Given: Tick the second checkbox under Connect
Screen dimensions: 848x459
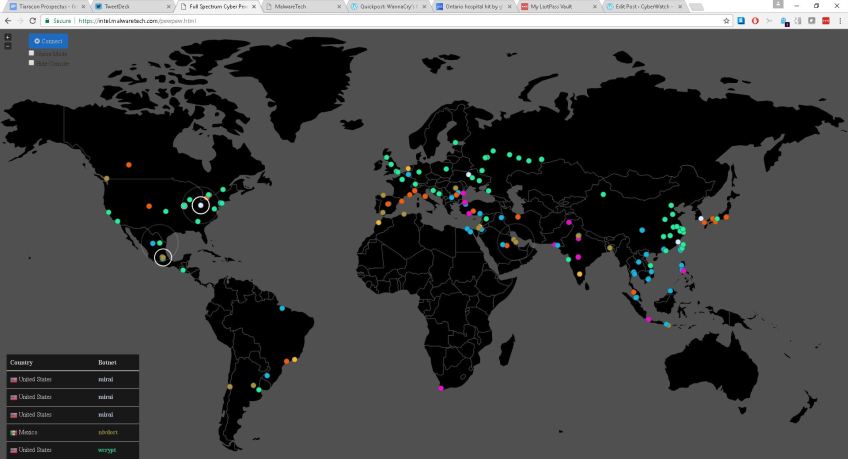Looking at the screenshot, I should [31, 62].
